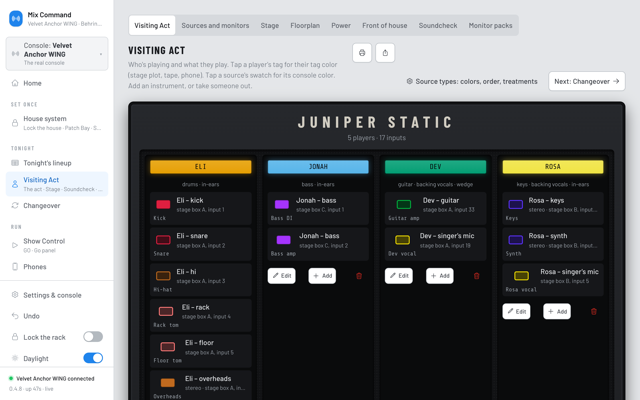Screen dimensions: 640x400
Task: Toggle the Lock the rack switch
Action: click(x=93, y=337)
